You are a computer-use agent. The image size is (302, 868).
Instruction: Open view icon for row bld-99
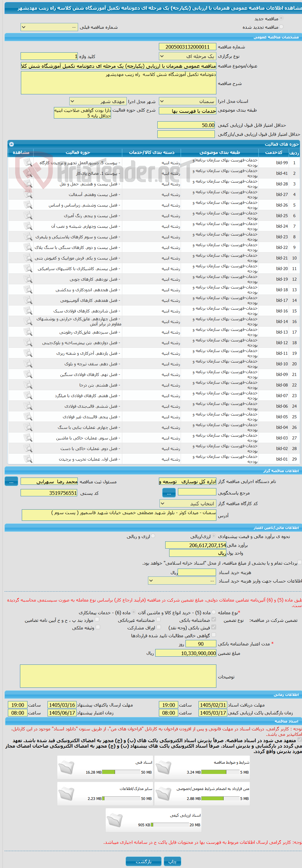point(28,163)
